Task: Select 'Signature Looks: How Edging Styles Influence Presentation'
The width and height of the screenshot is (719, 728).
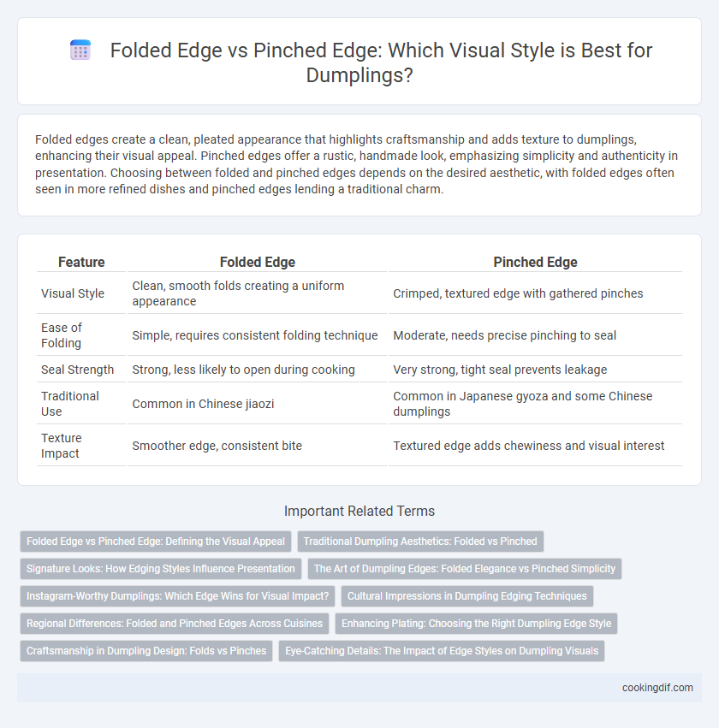Action: tap(161, 569)
